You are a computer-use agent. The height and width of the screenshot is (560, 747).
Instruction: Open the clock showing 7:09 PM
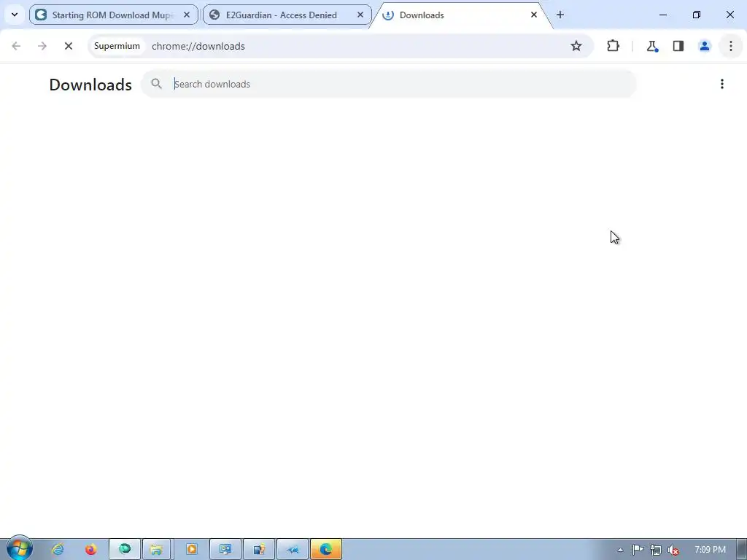coord(710,550)
